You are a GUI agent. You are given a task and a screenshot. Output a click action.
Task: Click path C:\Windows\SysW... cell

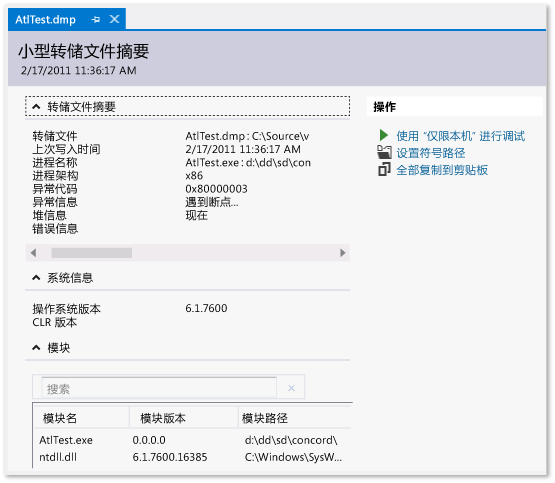[x=293, y=457]
